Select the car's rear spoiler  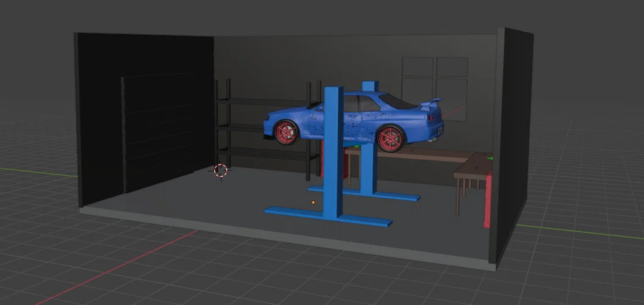tap(431, 102)
